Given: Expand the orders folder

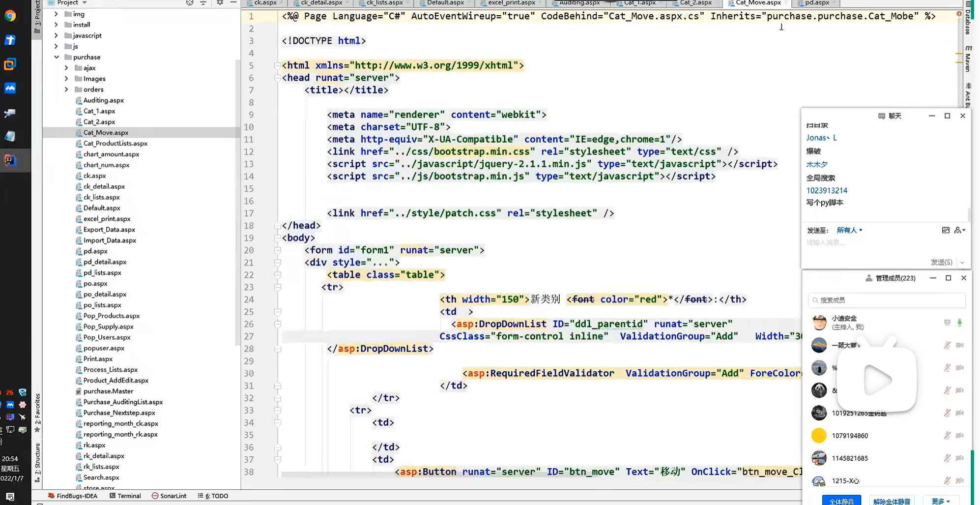Looking at the screenshot, I should point(66,89).
